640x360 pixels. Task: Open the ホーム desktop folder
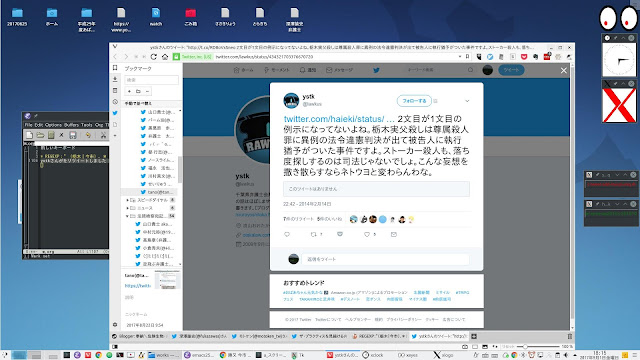[52, 17]
